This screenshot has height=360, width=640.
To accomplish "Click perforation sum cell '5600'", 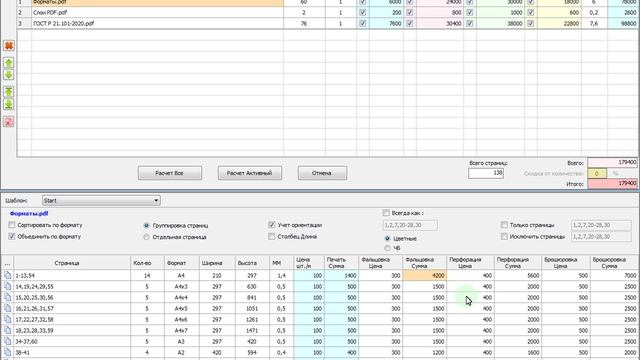I will tap(518, 276).
